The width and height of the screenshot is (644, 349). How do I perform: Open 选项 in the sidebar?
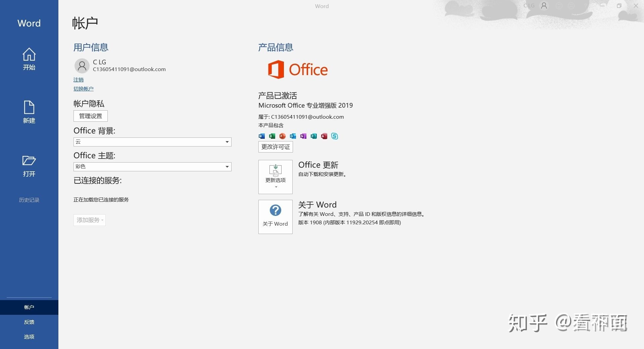click(29, 337)
